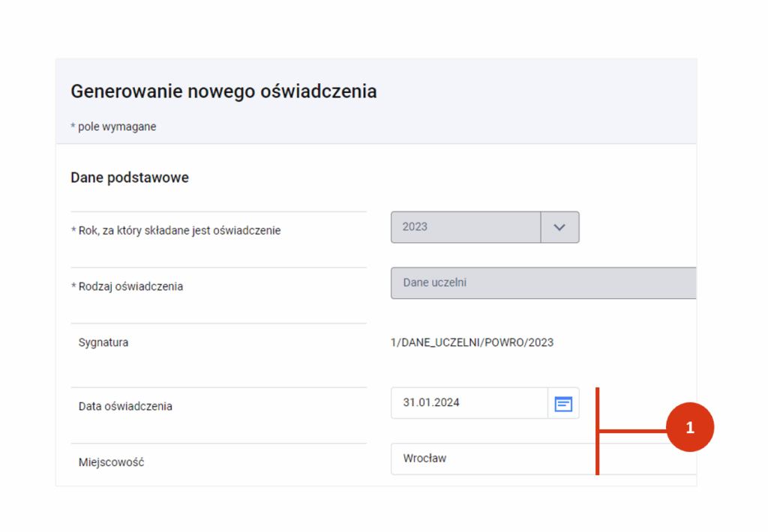Open the calendar picker for Data oświadczenia
Viewport: 768px width, 532px height.
point(563,404)
